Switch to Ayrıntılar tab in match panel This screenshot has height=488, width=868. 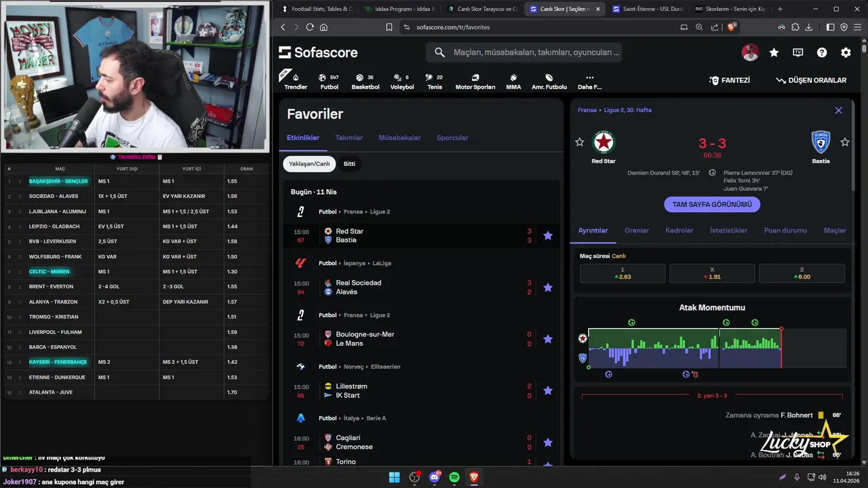[x=593, y=230]
